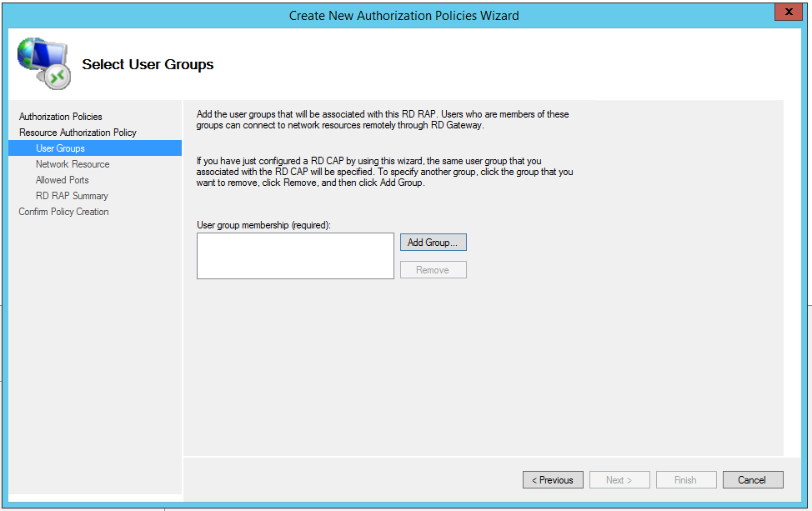Image resolution: width=812 pixels, height=511 pixels.
Task: Click the wizard's title bar
Action: click(403, 15)
